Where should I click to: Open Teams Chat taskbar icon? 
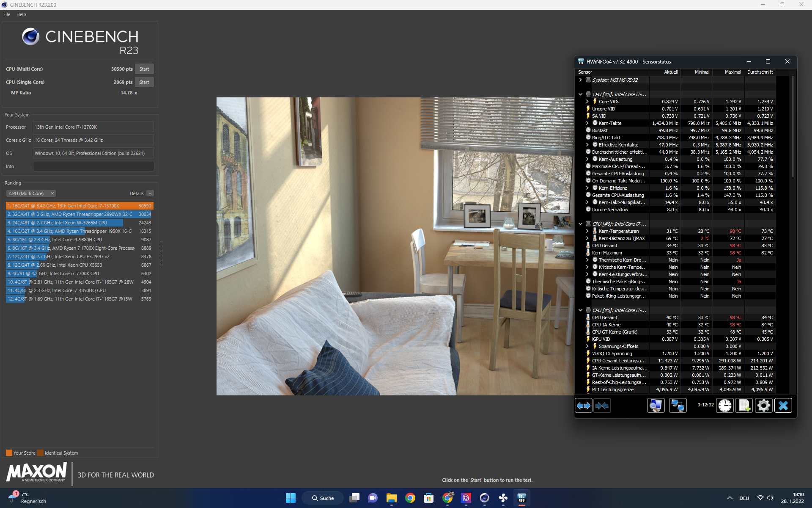(x=373, y=498)
